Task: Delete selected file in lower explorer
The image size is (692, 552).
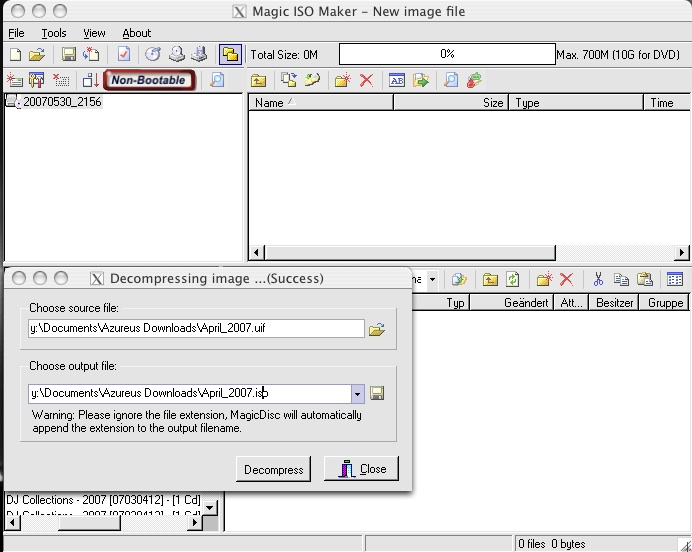Action: [x=566, y=279]
